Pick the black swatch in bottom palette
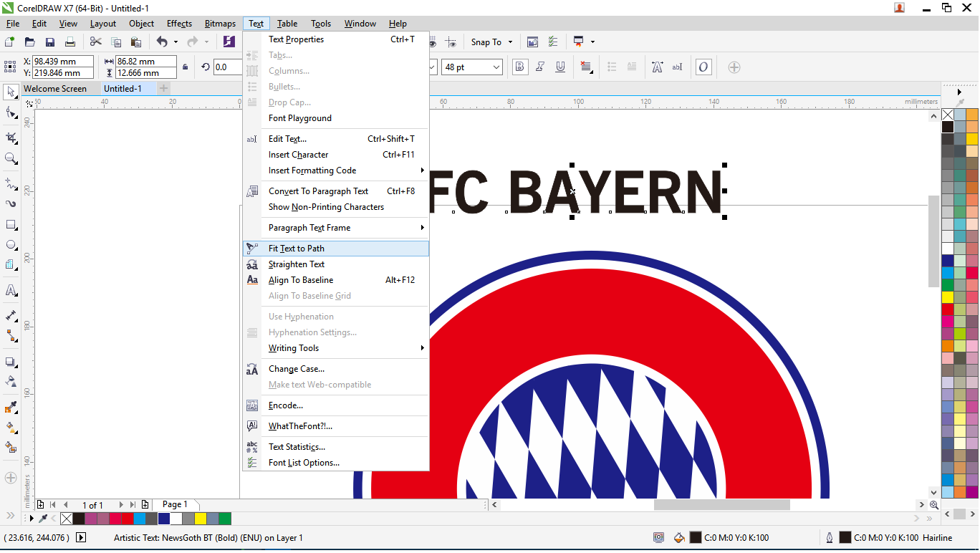Viewport: 980px width, 553px height. click(79, 519)
